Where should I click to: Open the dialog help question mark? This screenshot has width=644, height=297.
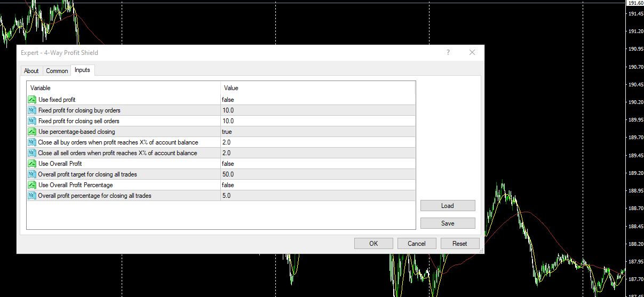(x=448, y=52)
